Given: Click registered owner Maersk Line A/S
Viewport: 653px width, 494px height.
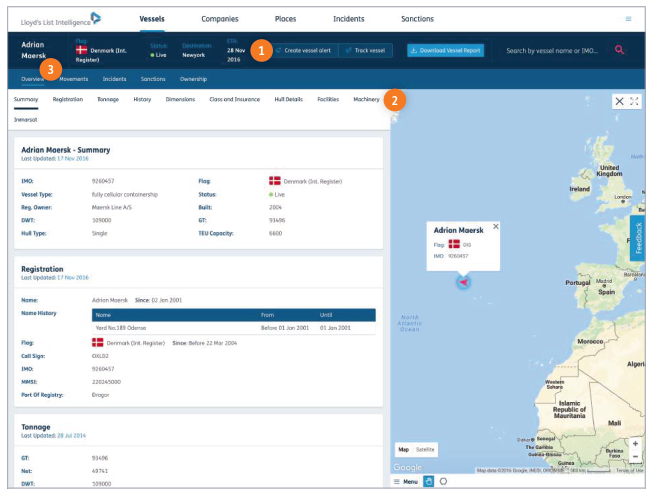Looking at the screenshot, I should pos(112,207).
